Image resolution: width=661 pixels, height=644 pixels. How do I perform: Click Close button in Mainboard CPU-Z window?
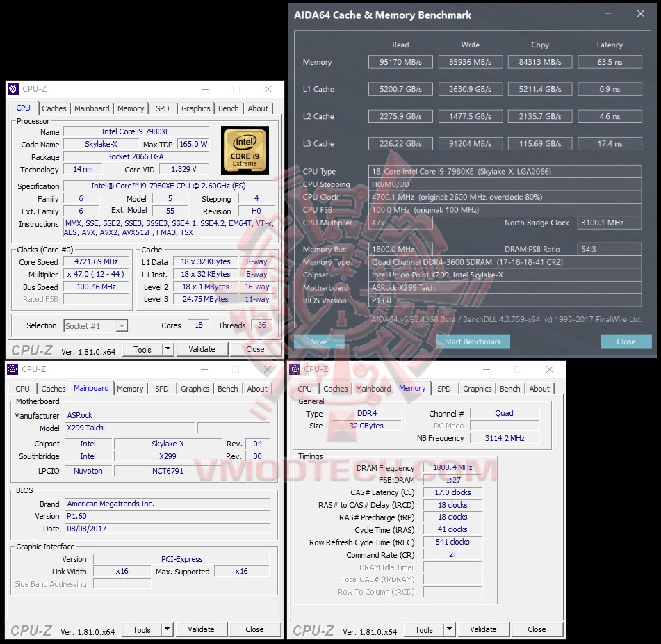pos(254,629)
